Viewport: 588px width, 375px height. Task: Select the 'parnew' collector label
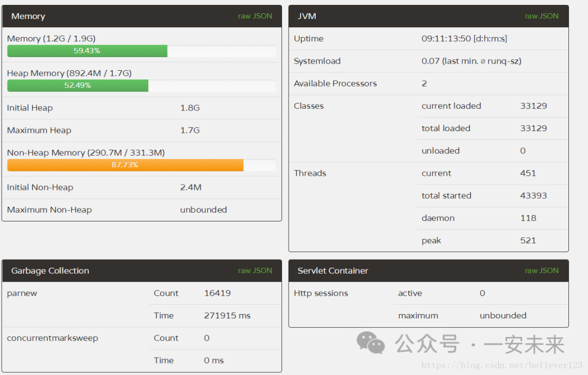(x=22, y=293)
